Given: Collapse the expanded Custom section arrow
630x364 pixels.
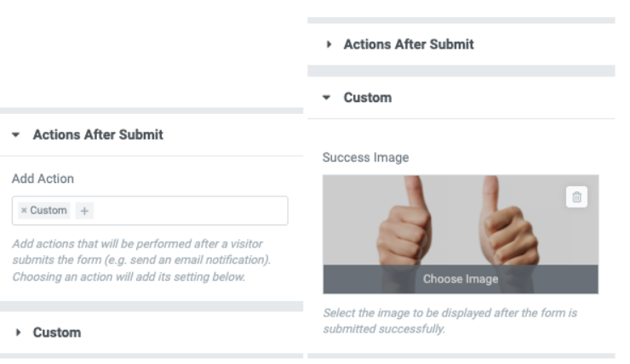Looking at the screenshot, I should 326,98.
